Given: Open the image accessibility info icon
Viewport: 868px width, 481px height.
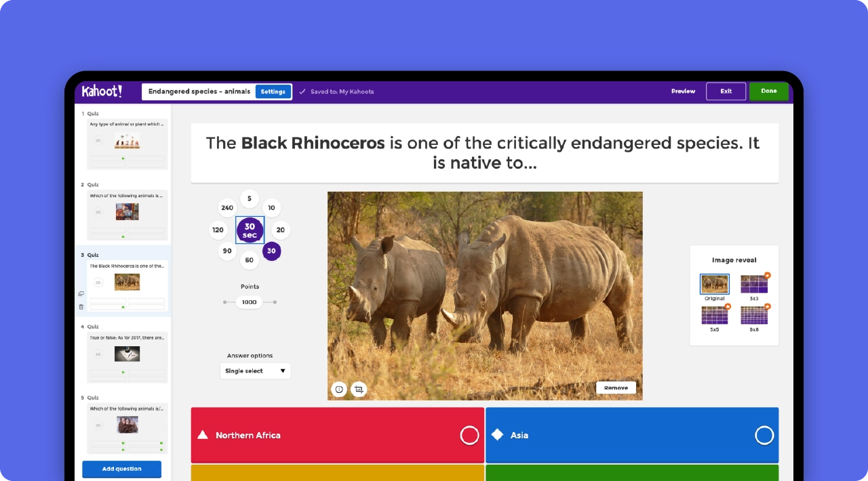Looking at the screenshot, I should 340,389.
